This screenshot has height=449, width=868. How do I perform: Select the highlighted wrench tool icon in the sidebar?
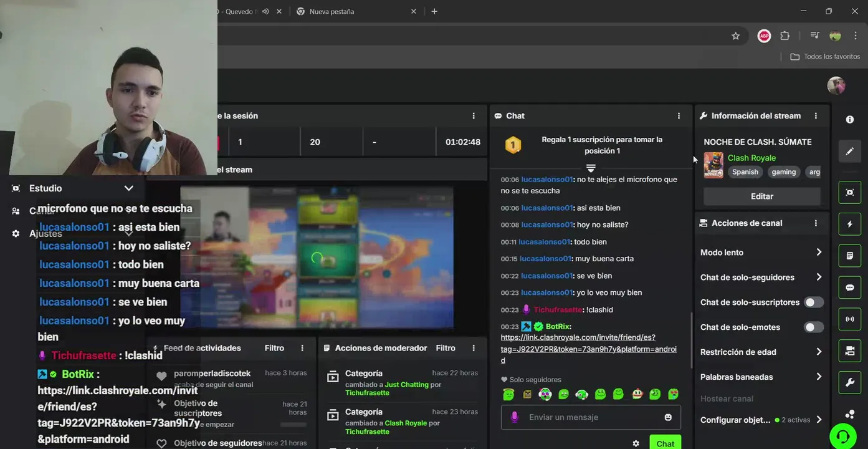click(x=849, y=382)
